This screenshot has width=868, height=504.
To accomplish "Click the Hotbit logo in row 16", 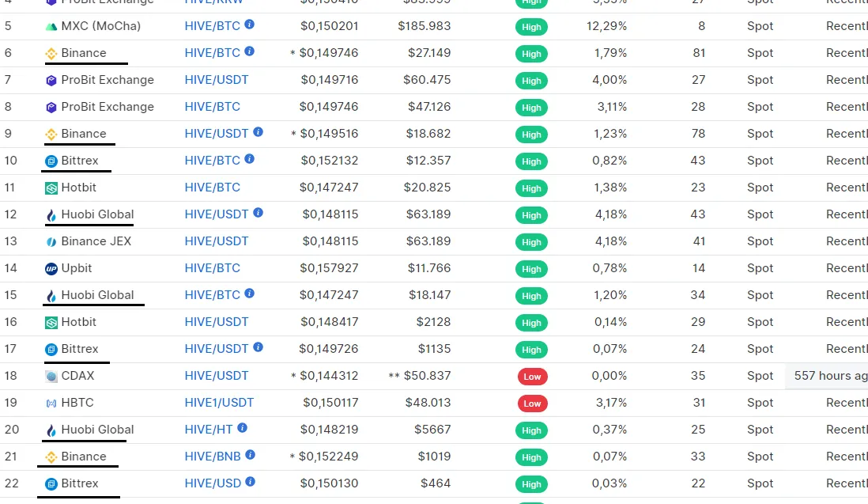I will (x=51, y=323).
